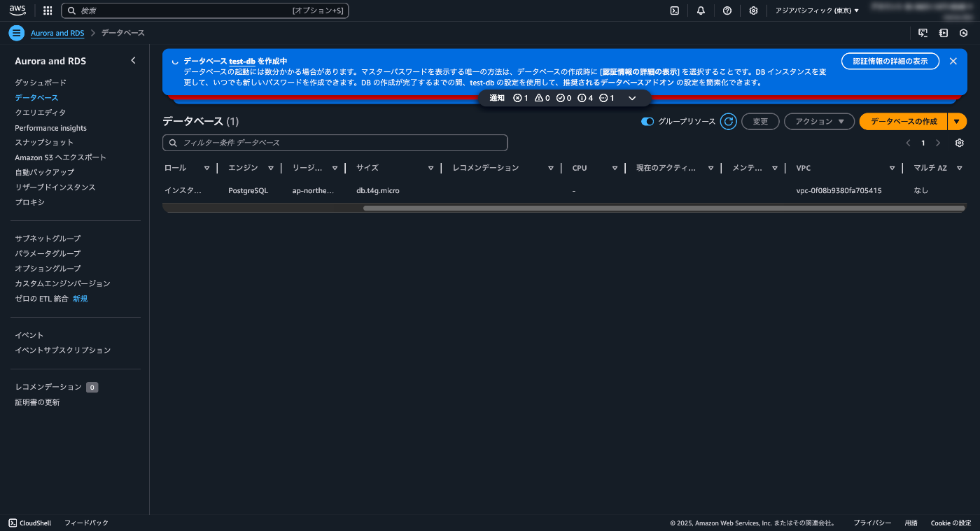The width and height of the screenshot is (980, 531).
Task: Focus the top AWS 検索 box
Action: point(205,10)
